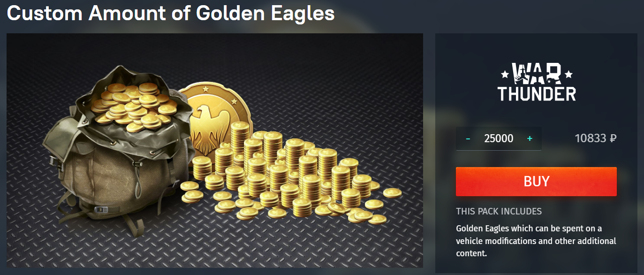Click the right star in the War Thunder logo
644x275 pixels.
point(568,74)
